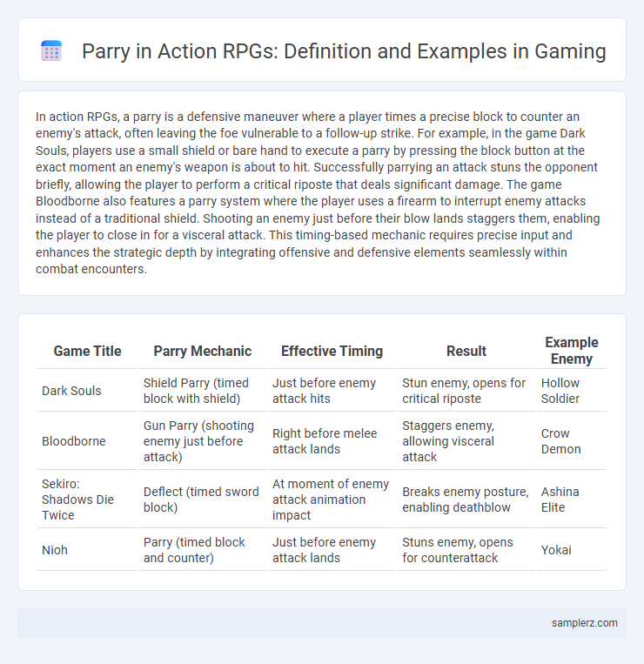Click 'Staggers enemy, allowing visceral attack' cell

coord(466,441)
